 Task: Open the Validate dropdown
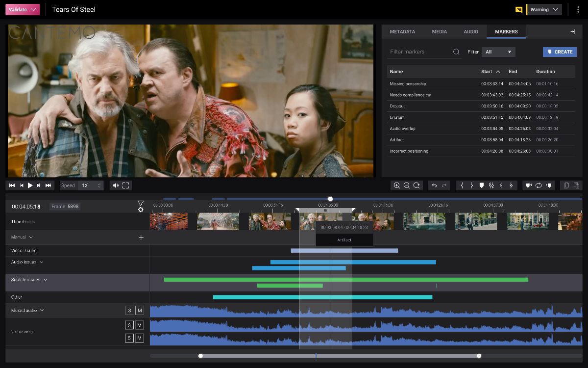[23, 9]
